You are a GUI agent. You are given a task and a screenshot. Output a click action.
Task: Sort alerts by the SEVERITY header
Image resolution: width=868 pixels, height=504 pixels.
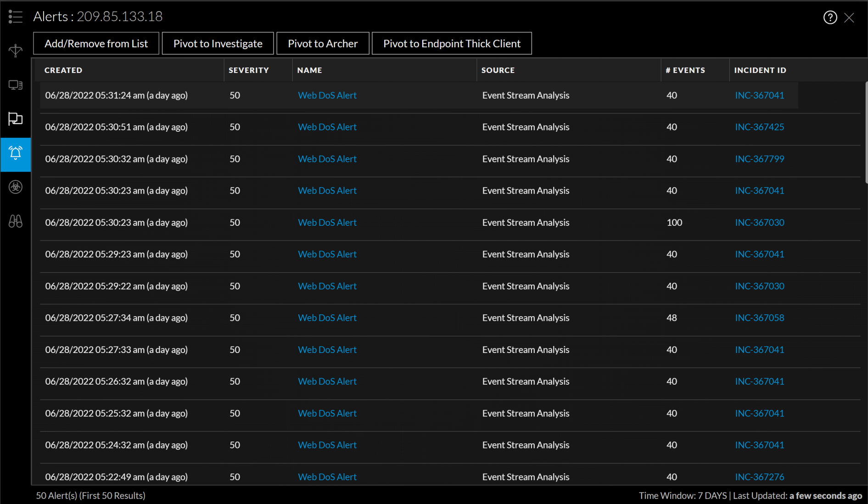[248, 70]
